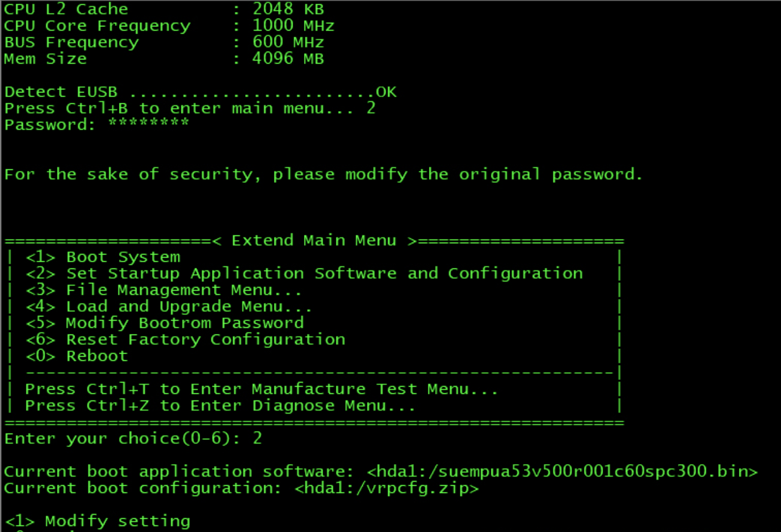Select the Modify setting option

click(97, 521)
